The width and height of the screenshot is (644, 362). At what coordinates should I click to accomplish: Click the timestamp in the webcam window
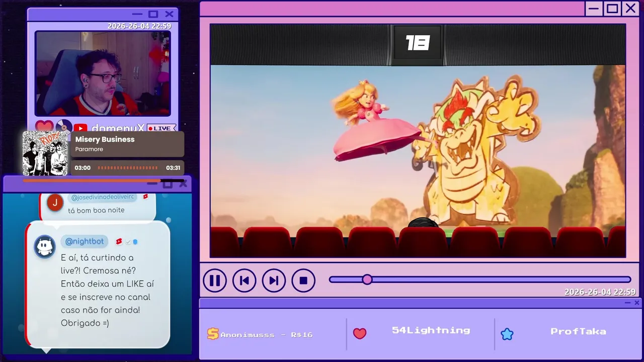click(139, 26)
